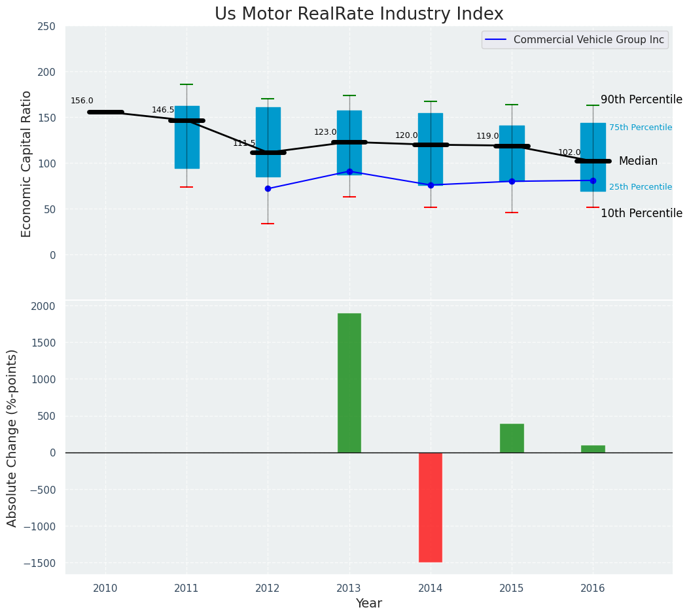Screen dimensions: 689x616
Task: Click the Year x-axis label
Action: coord(368,604)
